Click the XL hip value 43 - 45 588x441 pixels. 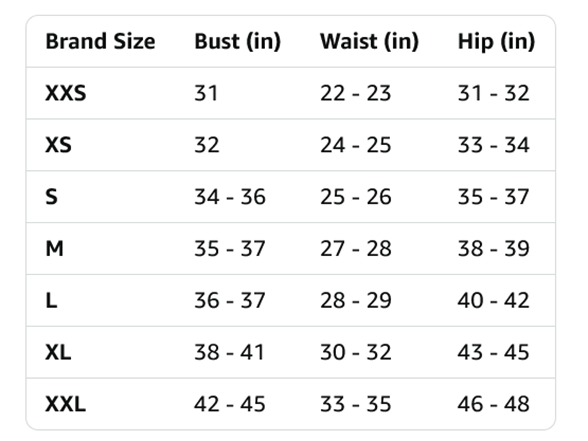(494, 352)
